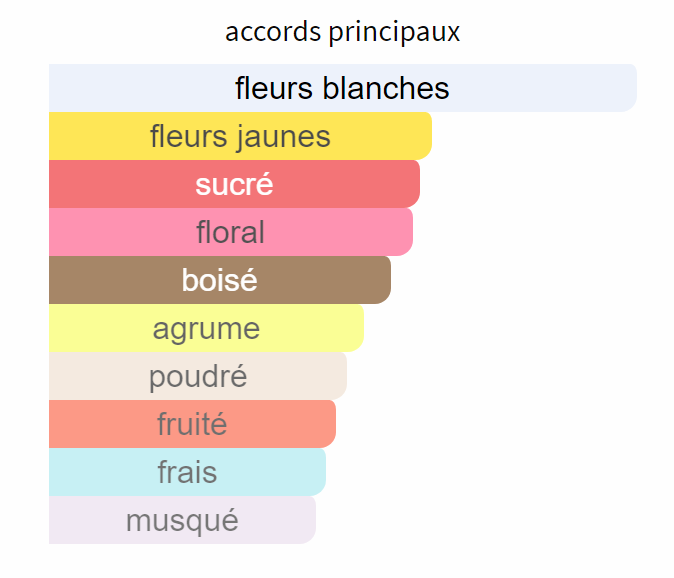Click the "accords principaux" heading
674x578 pixels.
click(342, 32)
